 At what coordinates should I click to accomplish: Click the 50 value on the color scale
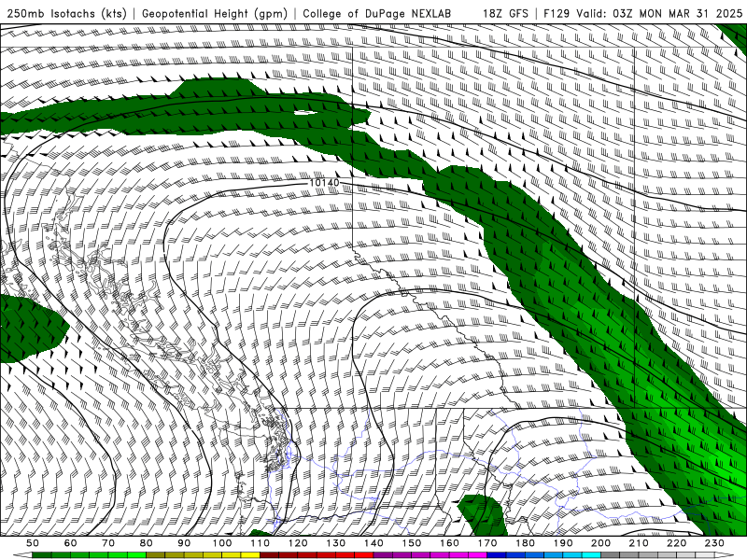33,543
